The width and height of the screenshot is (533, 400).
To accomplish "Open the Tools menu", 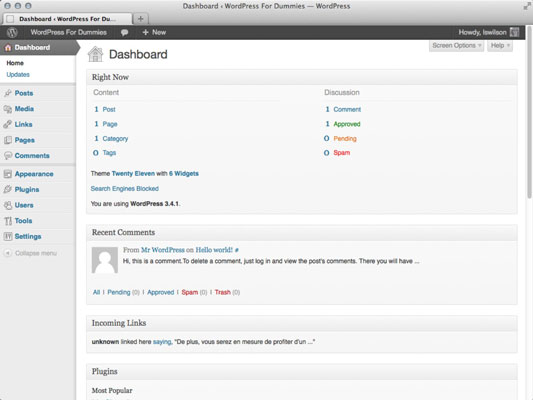I will (x=23, y=221).
